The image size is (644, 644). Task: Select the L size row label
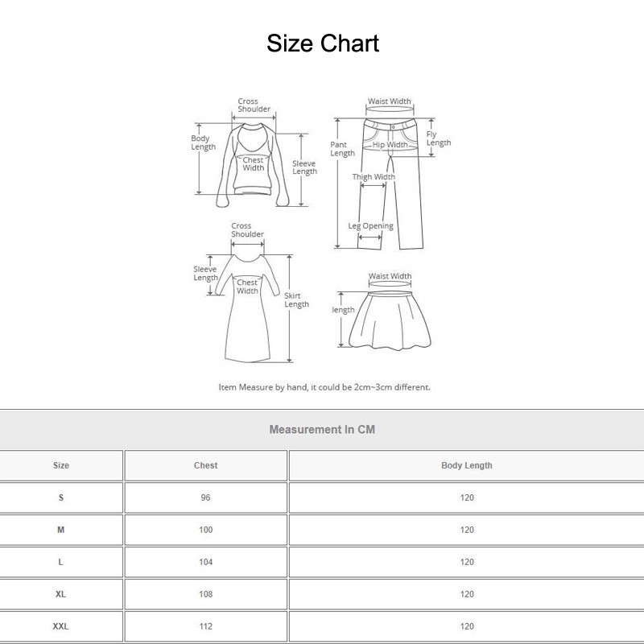tap(61, 562)
